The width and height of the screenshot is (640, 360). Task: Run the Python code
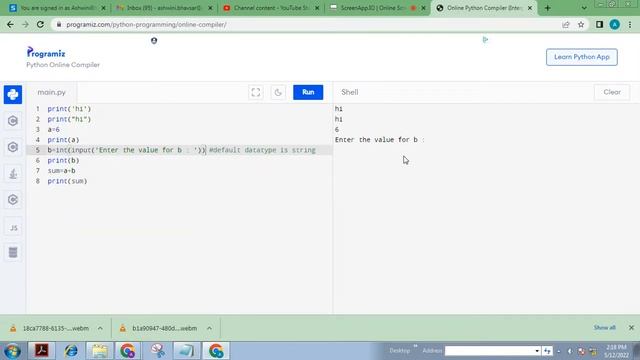coord(308,92)
